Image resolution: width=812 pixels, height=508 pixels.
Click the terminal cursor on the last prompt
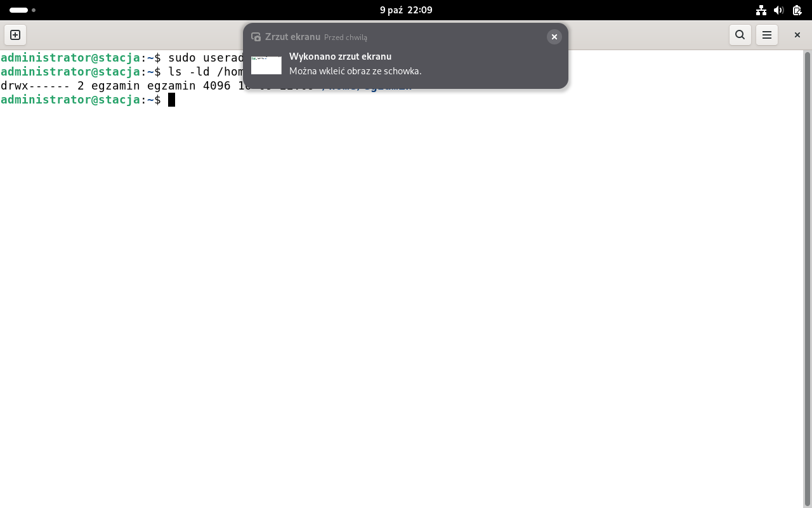(x=171, y=100)
